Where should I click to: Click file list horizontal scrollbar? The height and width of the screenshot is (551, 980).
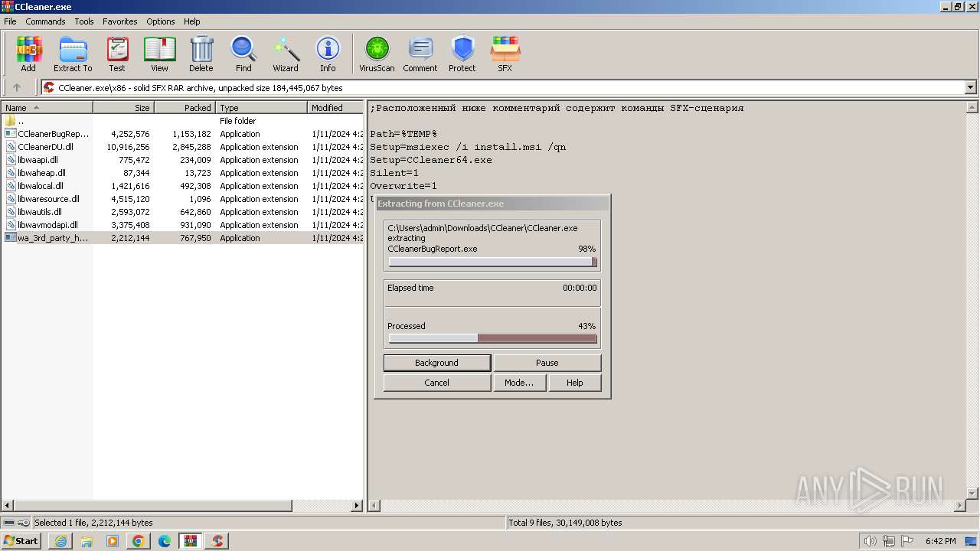153,506
